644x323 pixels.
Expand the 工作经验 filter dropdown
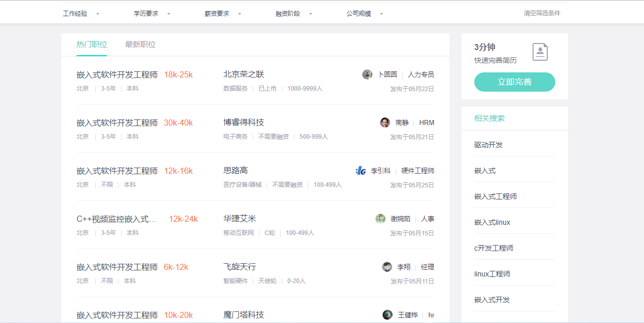[x=81, y=14]
